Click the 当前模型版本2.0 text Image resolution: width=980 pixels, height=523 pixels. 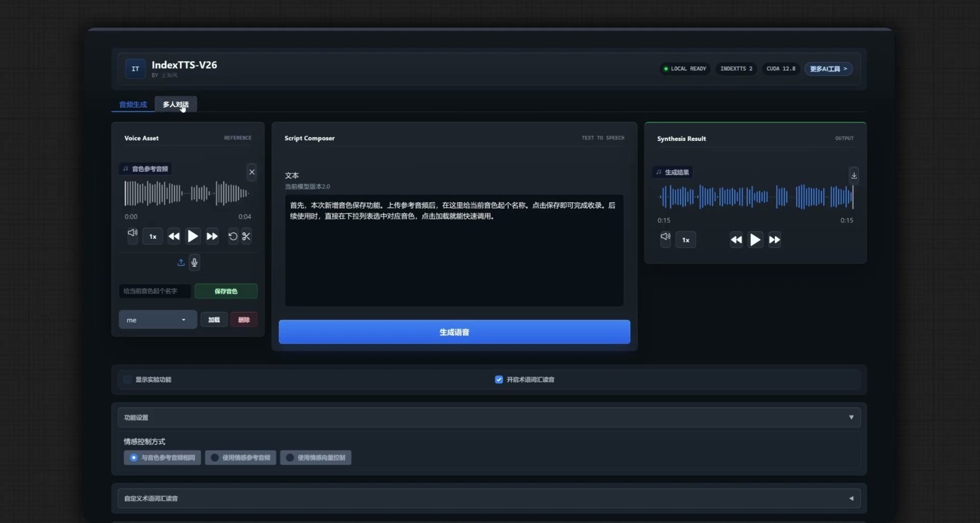pos(307,187)
